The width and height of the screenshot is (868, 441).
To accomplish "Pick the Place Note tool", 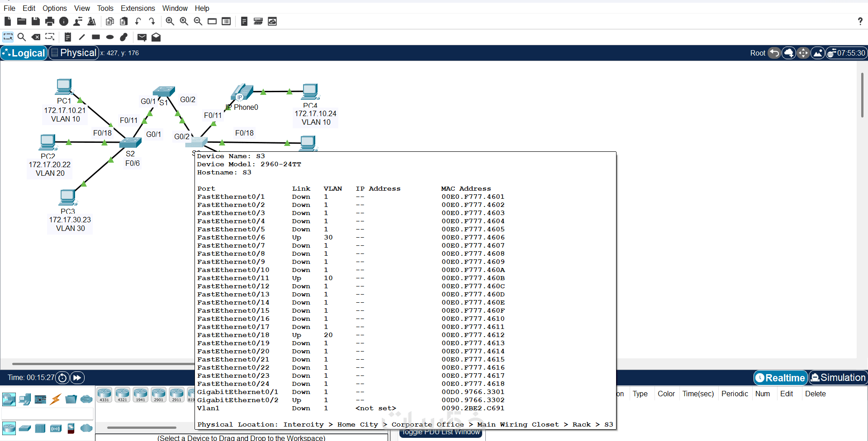I will 68,37.
